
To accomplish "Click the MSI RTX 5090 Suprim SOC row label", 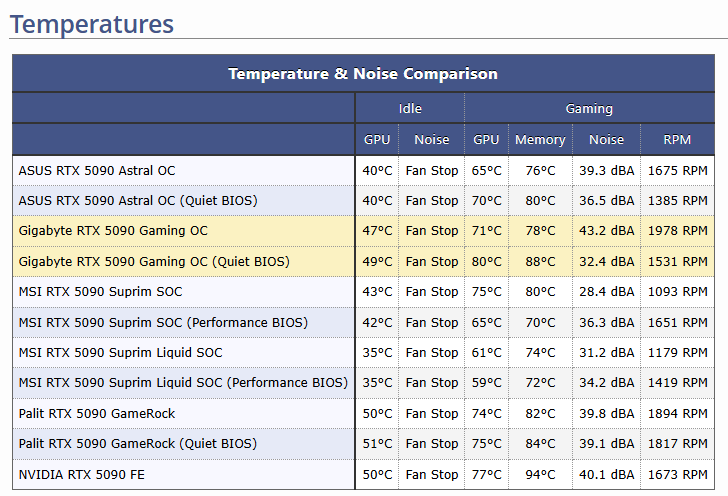I will pos(100,292).
